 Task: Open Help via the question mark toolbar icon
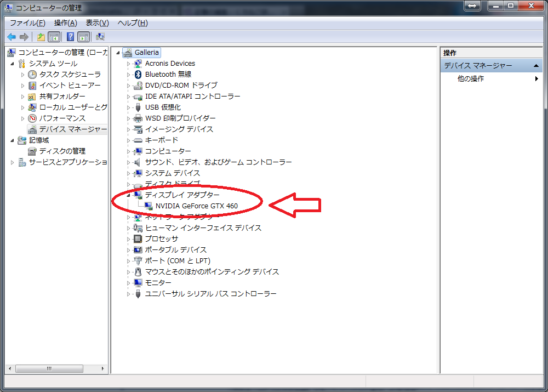tap(70, 37)
